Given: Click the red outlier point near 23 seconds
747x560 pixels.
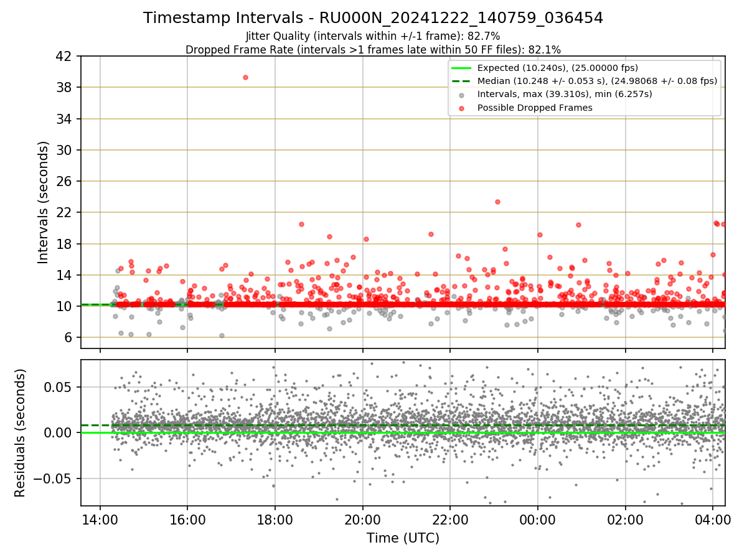Looking at the screenshot, I should 497,202.
